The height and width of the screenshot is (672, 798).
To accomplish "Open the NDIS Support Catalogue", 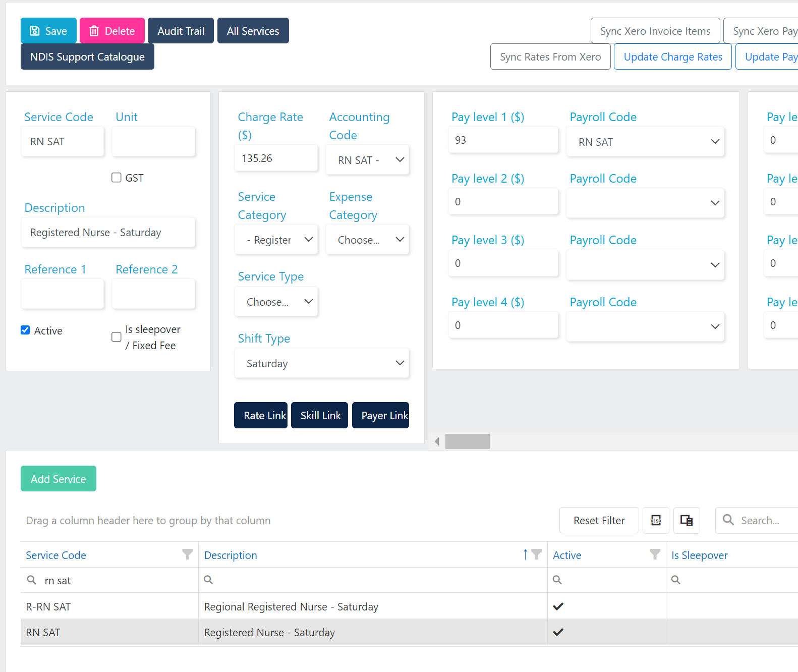I will (87, 57).
